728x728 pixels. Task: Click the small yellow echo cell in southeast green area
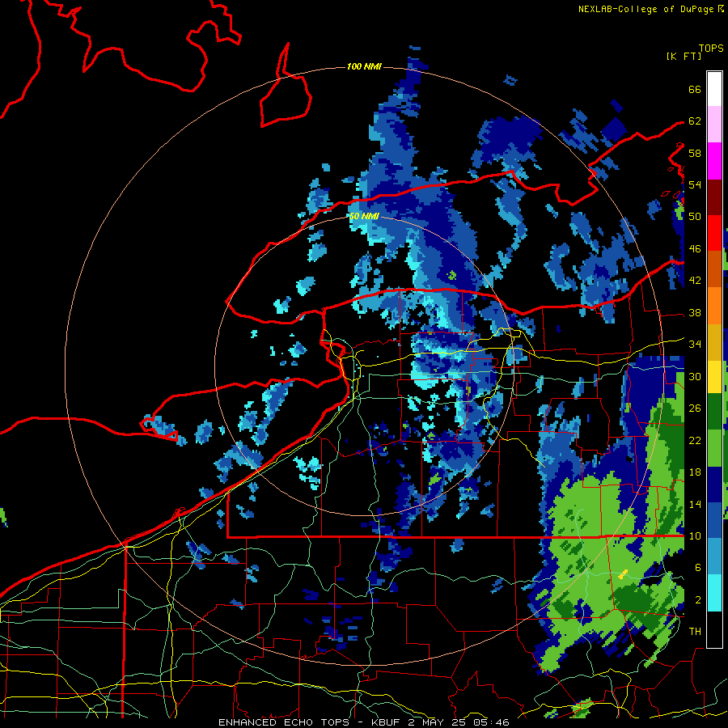click(623, 574)
